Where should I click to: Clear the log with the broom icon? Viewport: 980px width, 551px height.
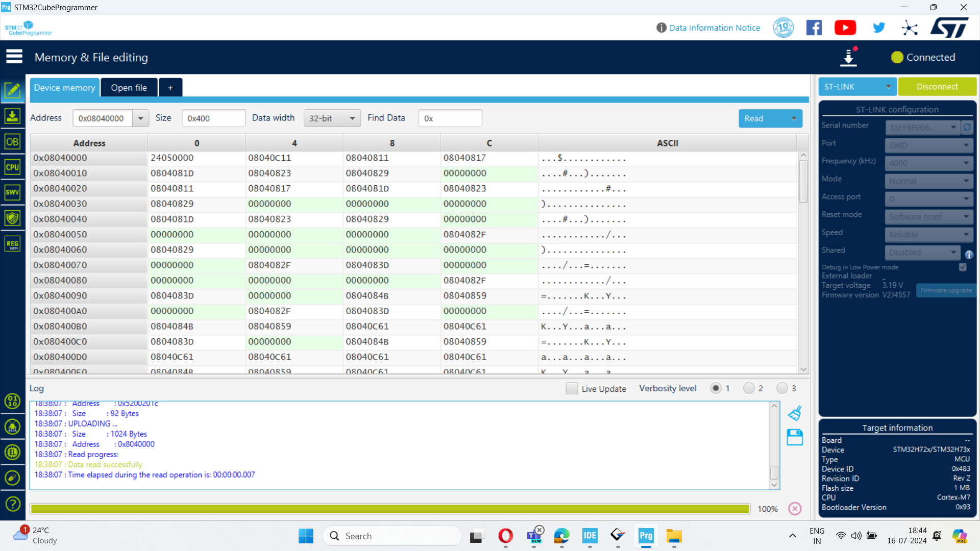click(x=795, y=413)
